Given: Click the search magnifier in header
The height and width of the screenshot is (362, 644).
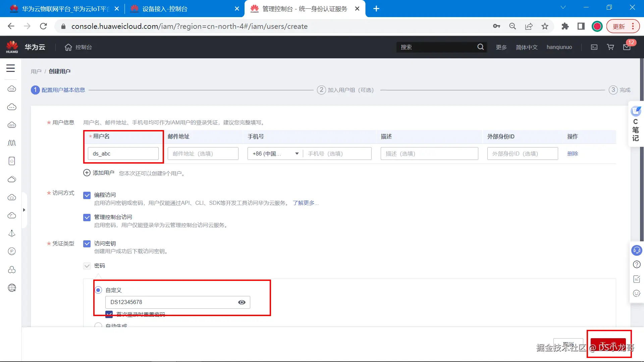Looking at the screenshot, I should (x=481, y=47).
